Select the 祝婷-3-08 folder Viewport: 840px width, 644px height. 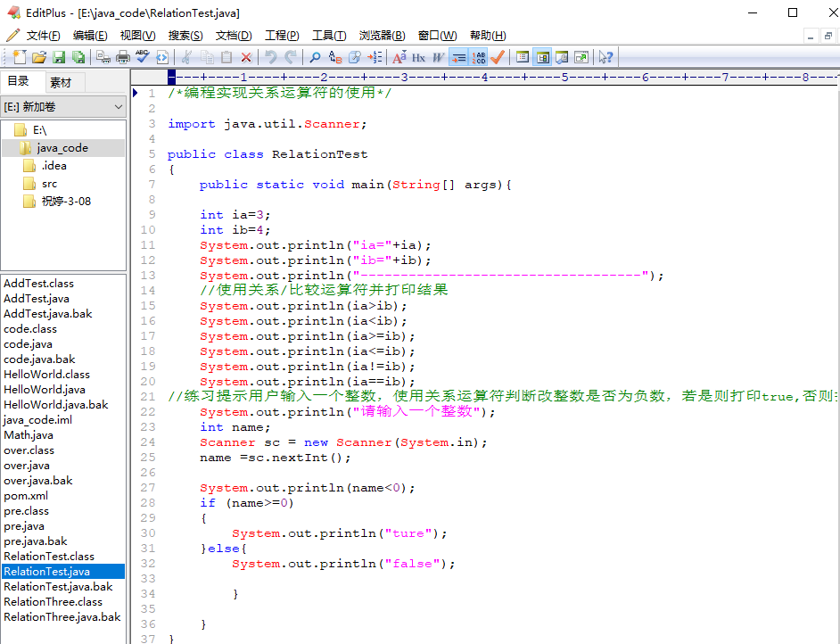[66, 202]
